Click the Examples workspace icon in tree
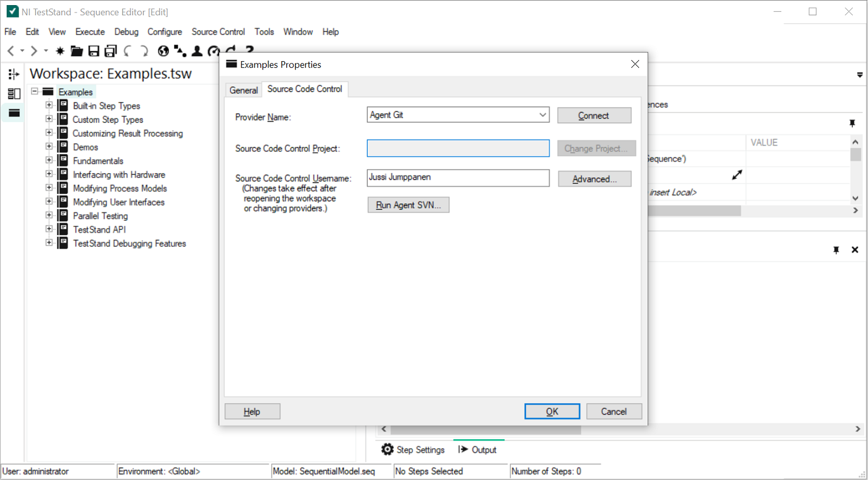Viewport: 868px width, 480px height. click(48, 92)
